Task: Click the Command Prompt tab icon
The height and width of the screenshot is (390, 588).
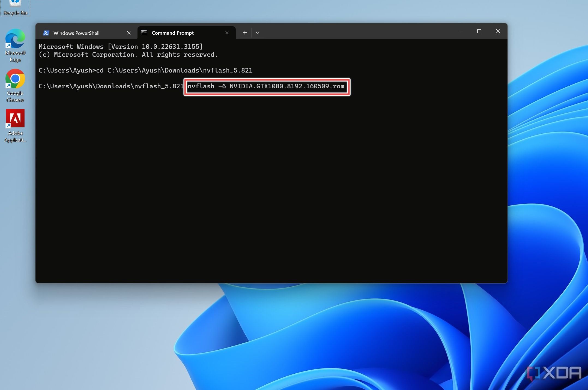Action: click(x=144, y=33)
